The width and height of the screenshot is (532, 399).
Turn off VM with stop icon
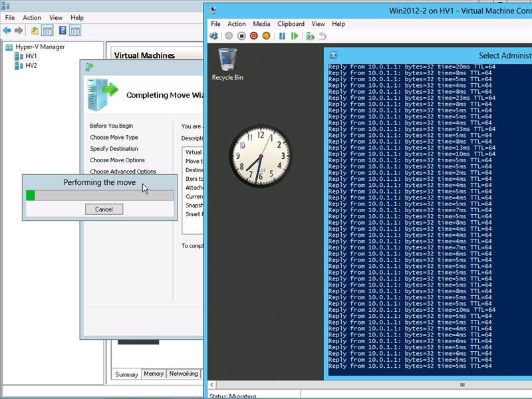pyautogui.click(x=241, y=36)
